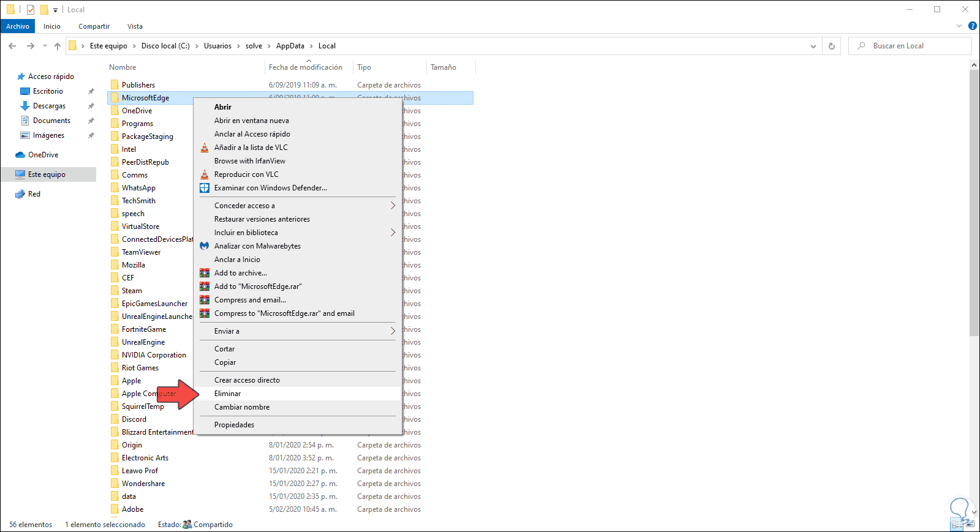Screen dimensions: 980x532
Task: Click the solve breadcrumb segment
Action: (x=254, y=46)
